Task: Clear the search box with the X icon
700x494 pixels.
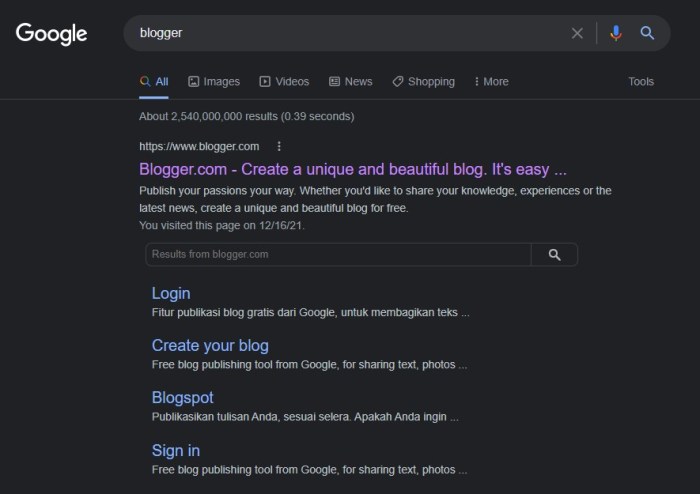Action: [x=577, y=33]
